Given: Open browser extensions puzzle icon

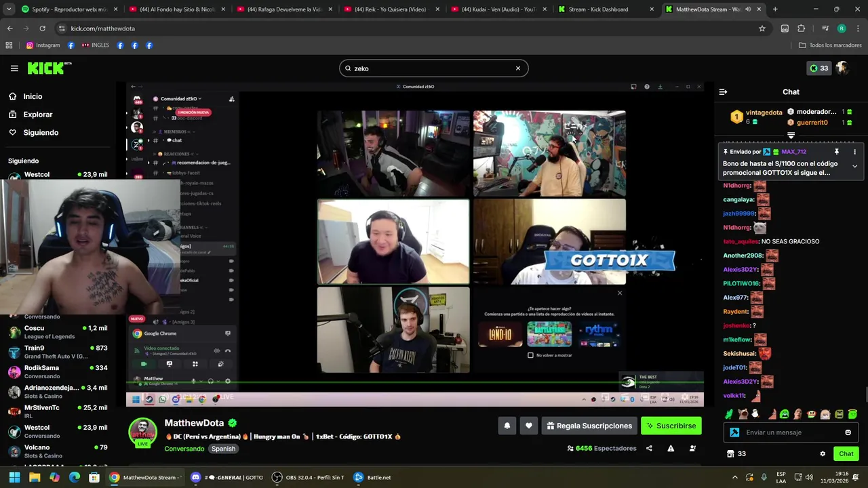Looking at the screenshot, I should tap(802, 28).
